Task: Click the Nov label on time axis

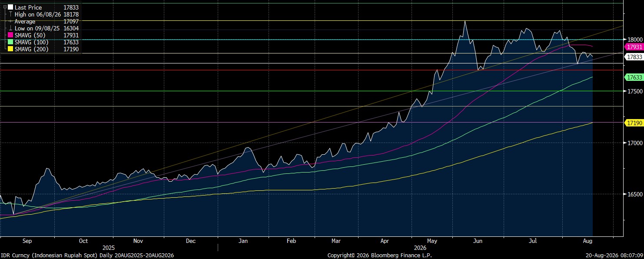Action: click(138, 240)
